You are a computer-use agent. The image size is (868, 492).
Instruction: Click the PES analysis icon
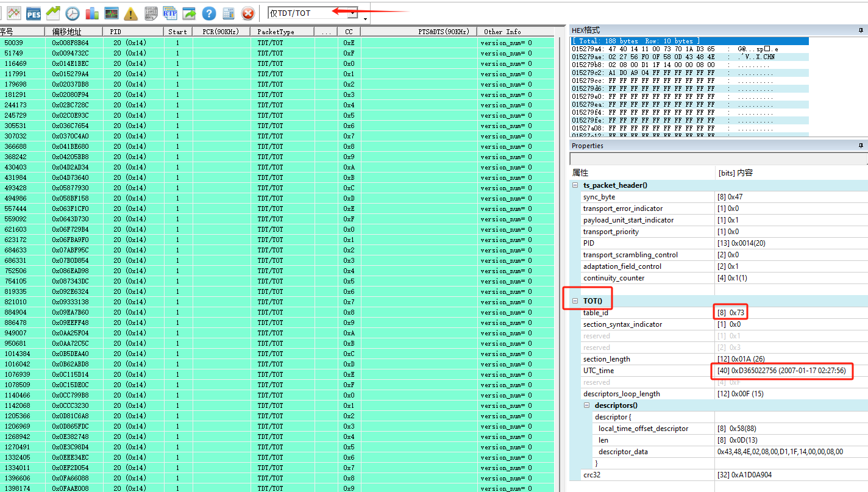[x=34, y=13]
